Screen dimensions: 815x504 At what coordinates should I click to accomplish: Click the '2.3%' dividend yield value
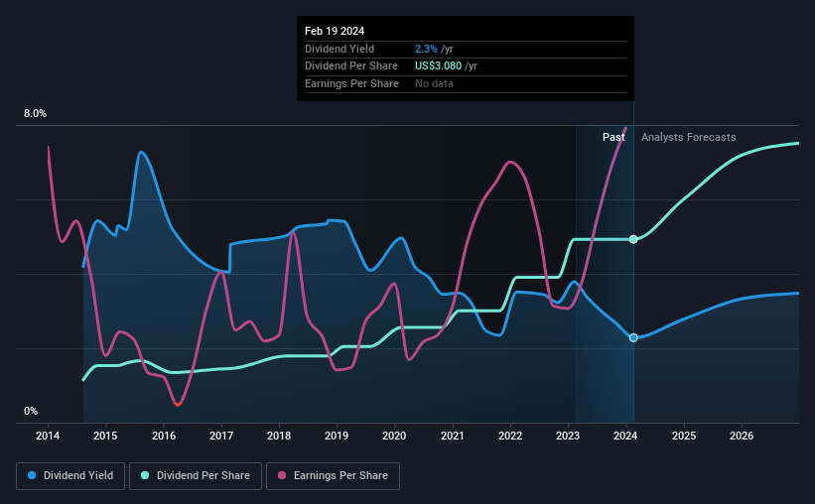[426, 49]
